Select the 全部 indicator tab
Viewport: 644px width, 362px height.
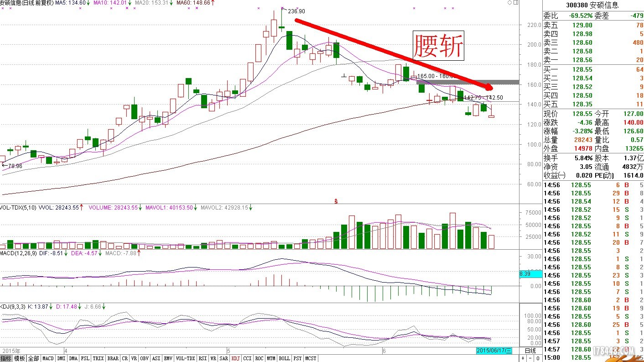[33, 358]
